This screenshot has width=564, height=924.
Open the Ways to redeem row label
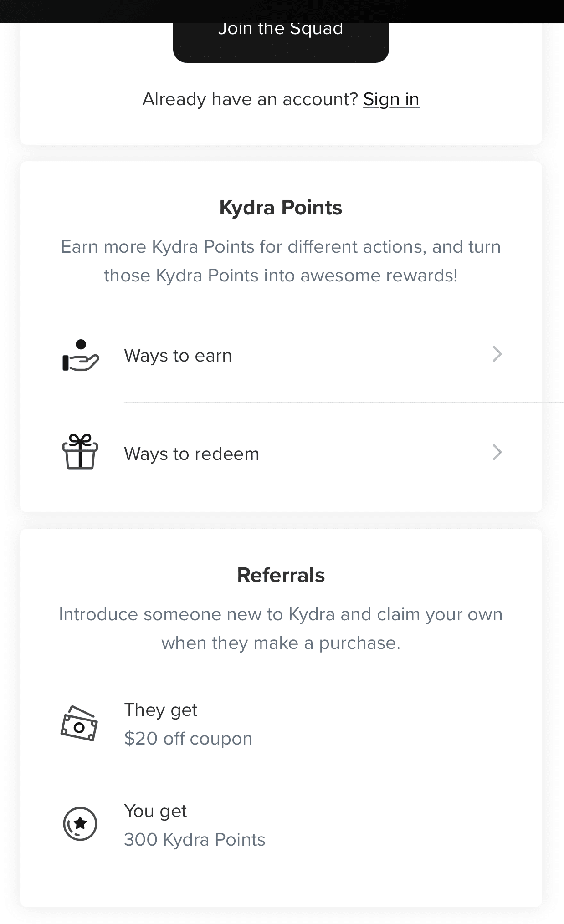pyautogui.click(x=191, y=454)
